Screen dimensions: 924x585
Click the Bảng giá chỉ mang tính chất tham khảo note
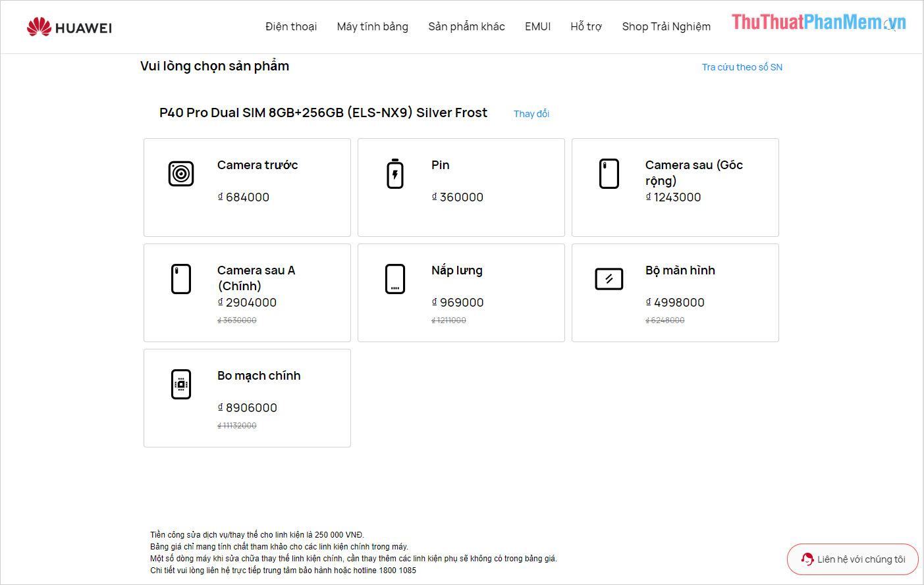(x=279, y=547)
